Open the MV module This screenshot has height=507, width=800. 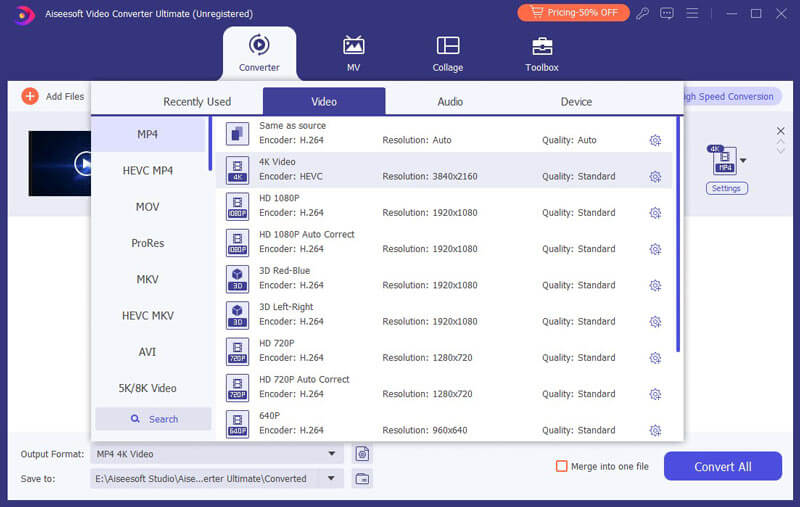point(353,52)
